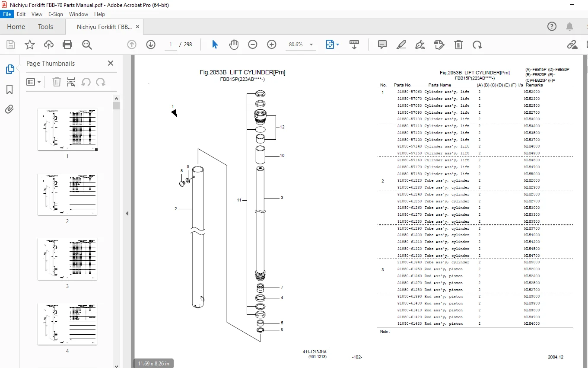Open the Window menu
Screen dimensions: 588x368
click(79, 14)
